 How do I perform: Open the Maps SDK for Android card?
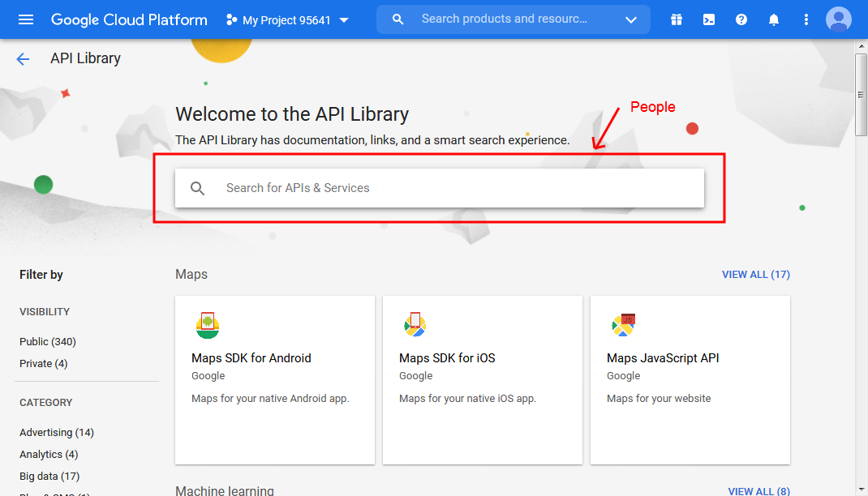tap(275, 380)
